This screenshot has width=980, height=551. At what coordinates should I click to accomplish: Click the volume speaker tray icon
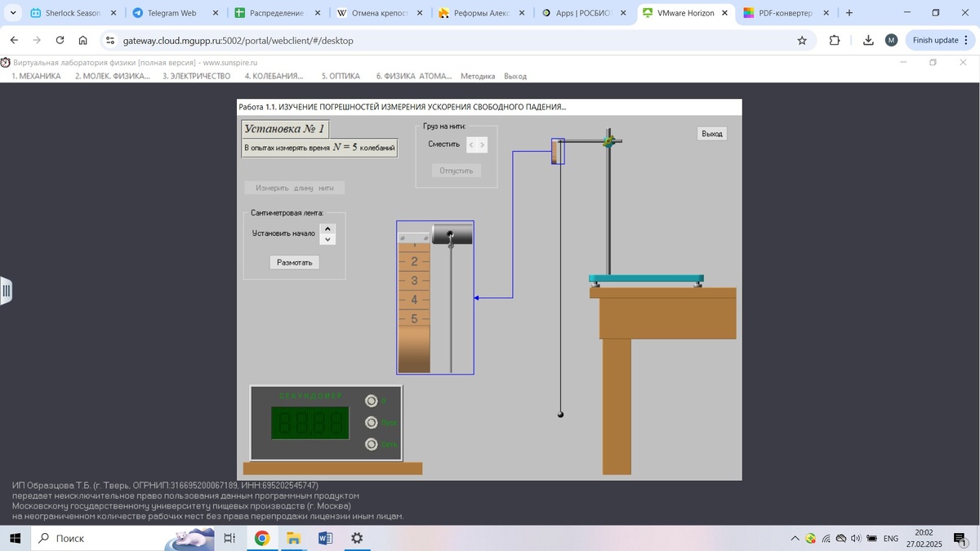855,538
